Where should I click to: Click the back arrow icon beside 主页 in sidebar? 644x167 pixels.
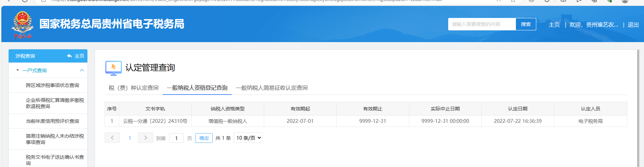69,56
